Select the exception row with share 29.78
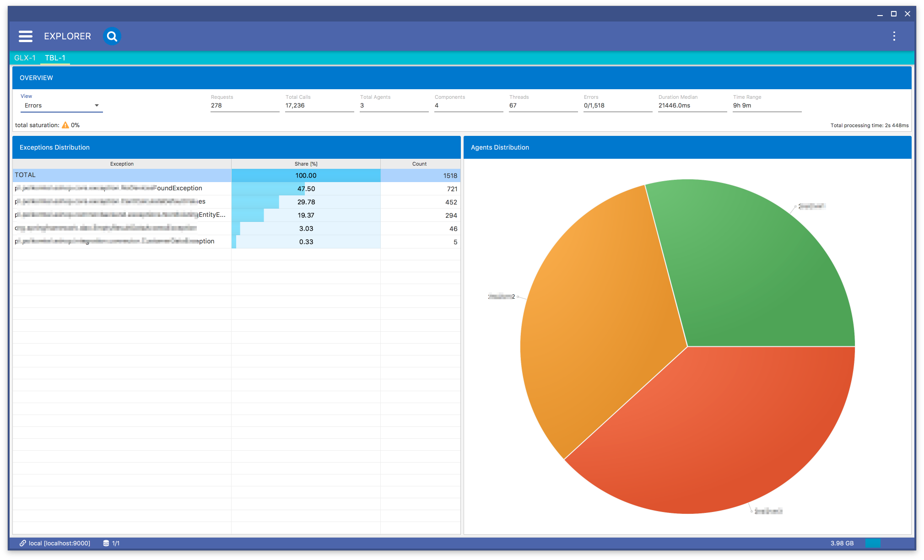Screen dimensions: 924x560 (236, 202)
